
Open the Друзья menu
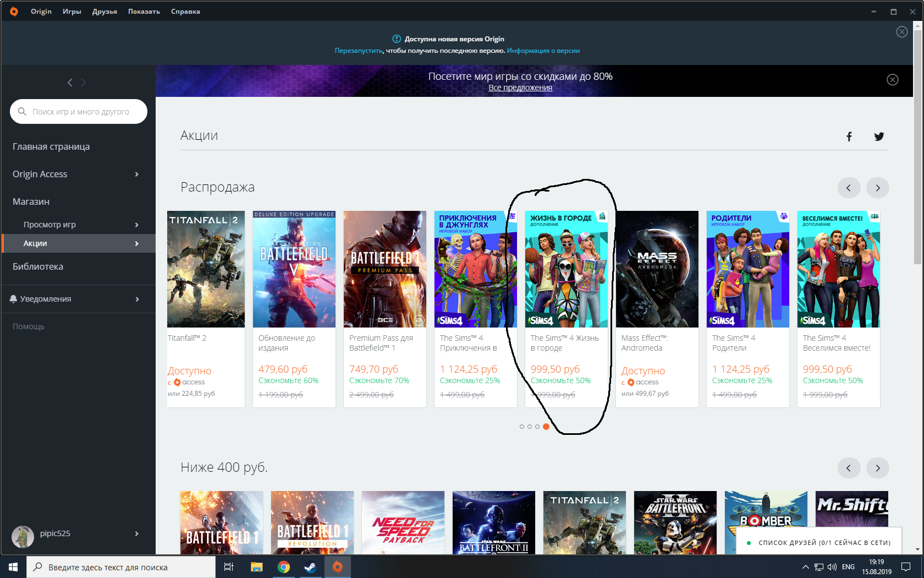coord(105,12)
